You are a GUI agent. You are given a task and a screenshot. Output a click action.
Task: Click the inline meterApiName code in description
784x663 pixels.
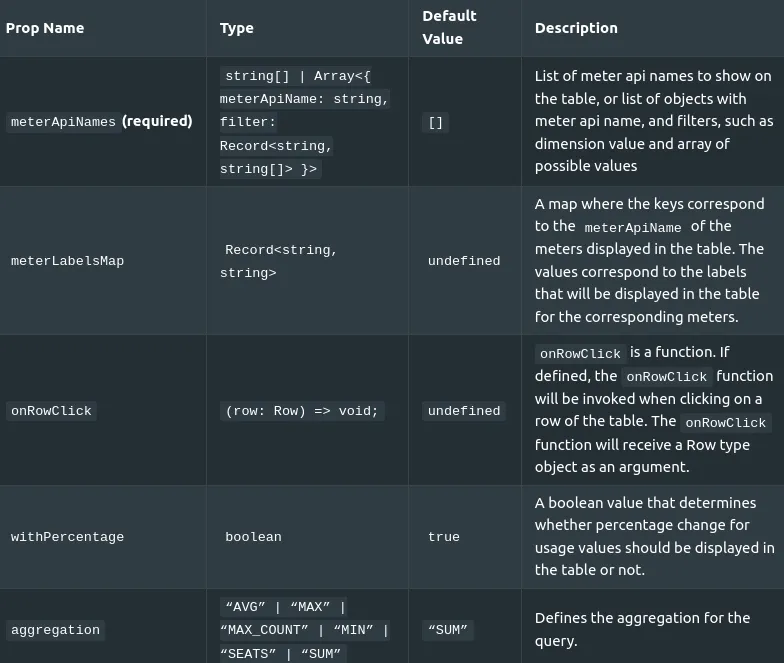pyautogui.click(x=632, y=228)
